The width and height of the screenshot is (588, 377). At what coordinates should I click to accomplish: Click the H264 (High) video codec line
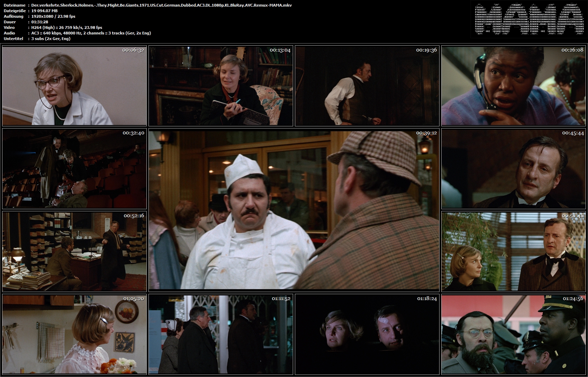click(67, 28)
